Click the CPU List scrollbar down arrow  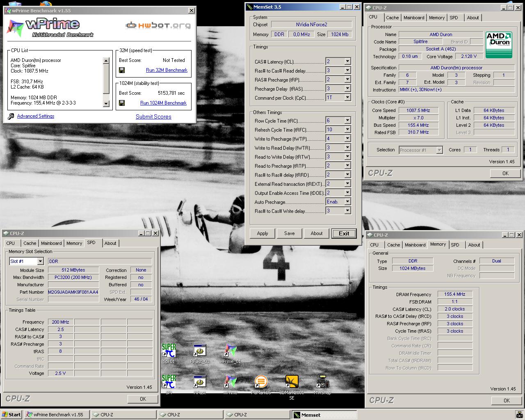pyautogui.click(x=106, y=104)
